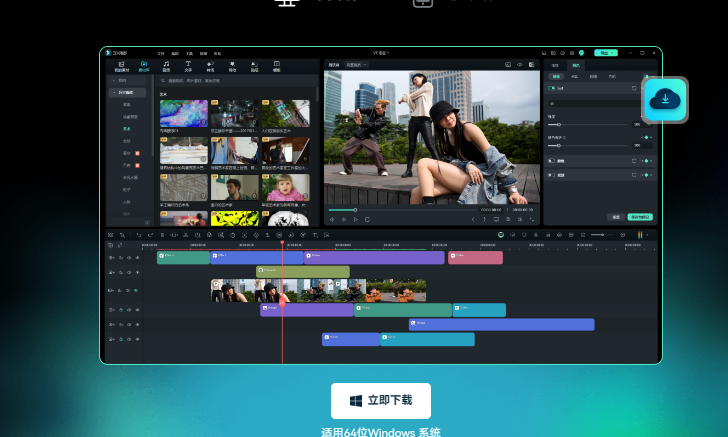This screenshot has height=437, width=728.
Task: Switch to the HSL color sub-tab
Action: click(575, 77)
